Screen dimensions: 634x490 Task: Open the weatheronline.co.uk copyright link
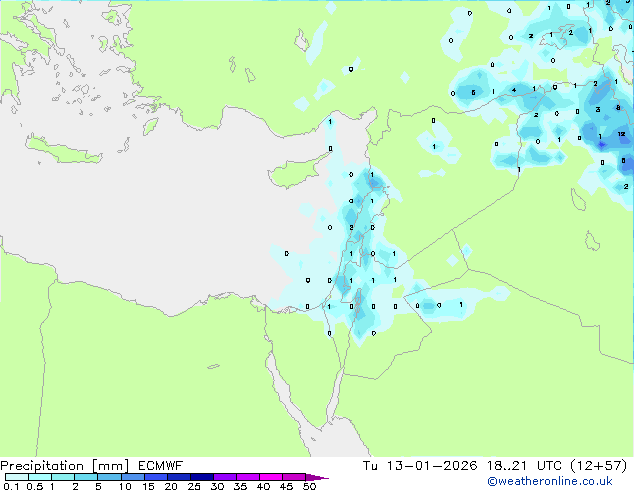[x=550, y=481]
